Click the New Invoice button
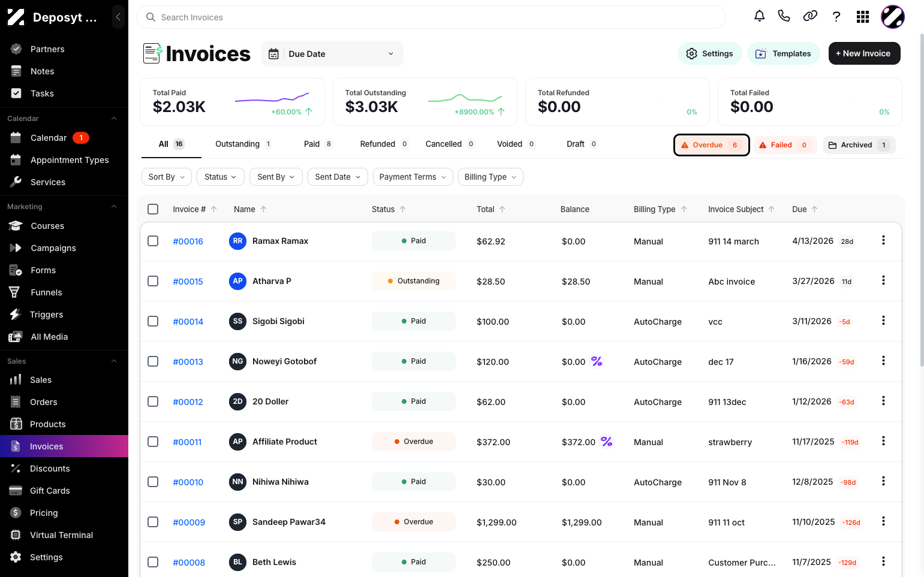The height and width of the screenshot is (577, 924). (x=864, y=53)
